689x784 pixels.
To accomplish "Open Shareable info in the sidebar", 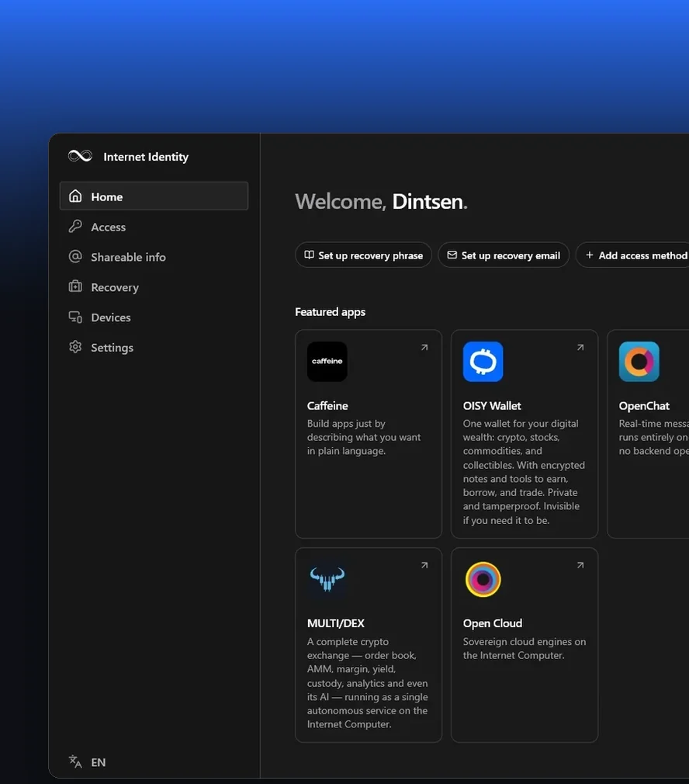I will pyautogui.click(x=154, y=256).
